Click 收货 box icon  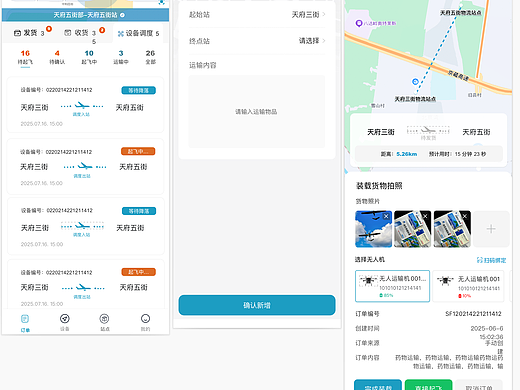68,33
